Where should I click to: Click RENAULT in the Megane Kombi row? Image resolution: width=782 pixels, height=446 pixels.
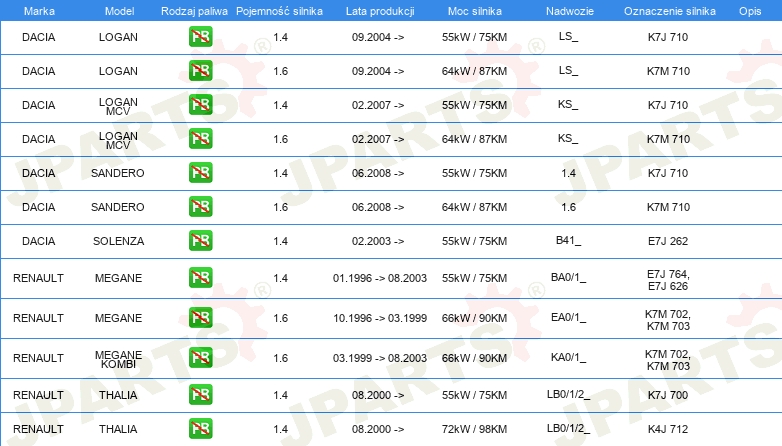(x=38, y=358)
